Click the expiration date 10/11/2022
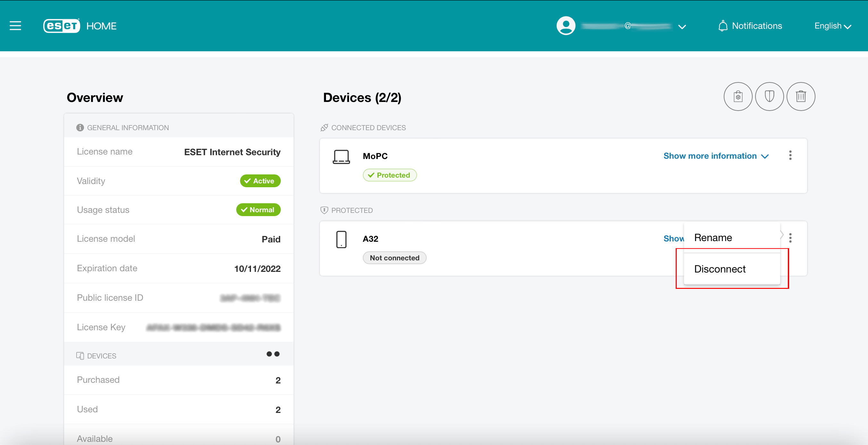This screenshot has width=868, height=445. click(257, 269)
